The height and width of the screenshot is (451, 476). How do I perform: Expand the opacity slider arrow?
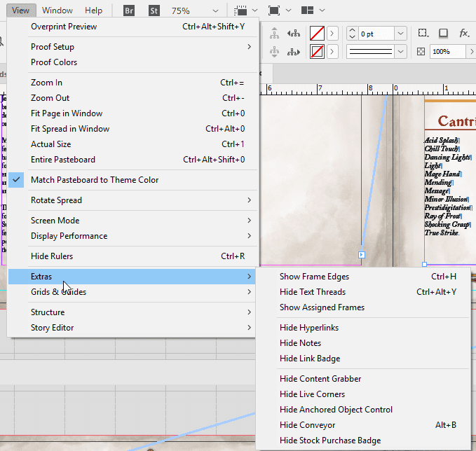(x=472, y=52)
